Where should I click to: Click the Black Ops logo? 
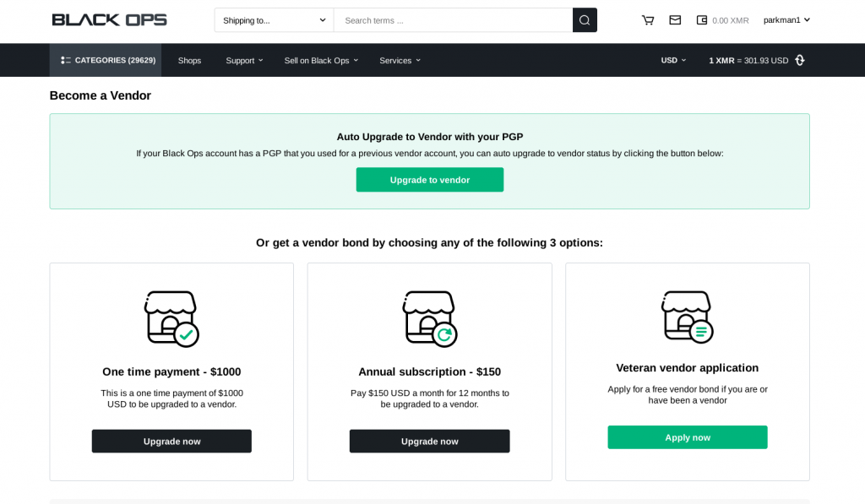click(x=109, y=20)
